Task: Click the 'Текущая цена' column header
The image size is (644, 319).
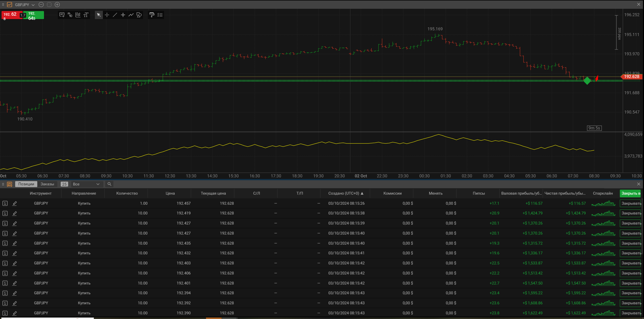Action: point(213,193)
